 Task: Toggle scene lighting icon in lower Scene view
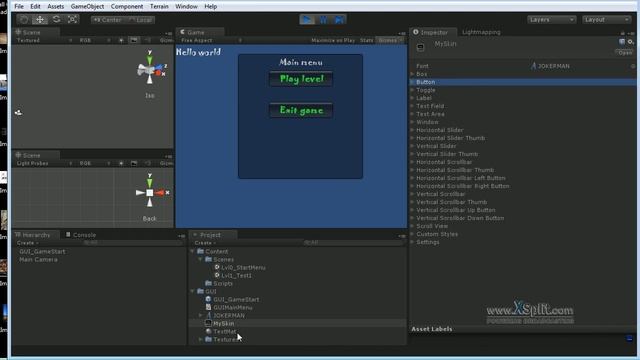pyautogui.click(x=121, y=163)
